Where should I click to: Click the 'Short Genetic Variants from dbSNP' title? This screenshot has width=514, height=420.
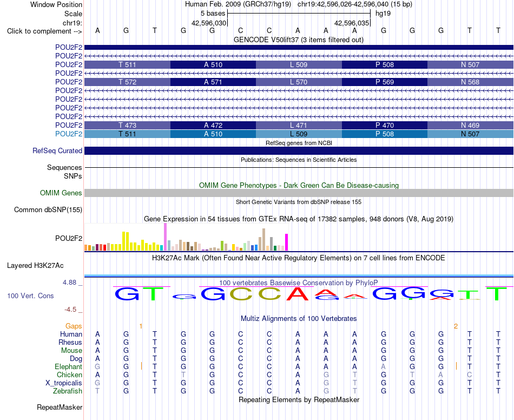[x=299, y=202]
